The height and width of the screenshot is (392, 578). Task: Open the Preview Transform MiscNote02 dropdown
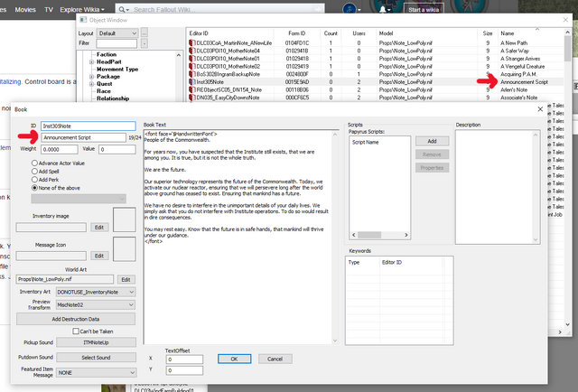[96, 305]
